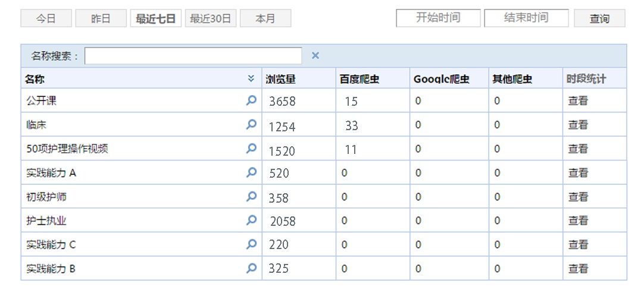
Task: Open 查看 for the 临床 row
Action: coord(578,124)
